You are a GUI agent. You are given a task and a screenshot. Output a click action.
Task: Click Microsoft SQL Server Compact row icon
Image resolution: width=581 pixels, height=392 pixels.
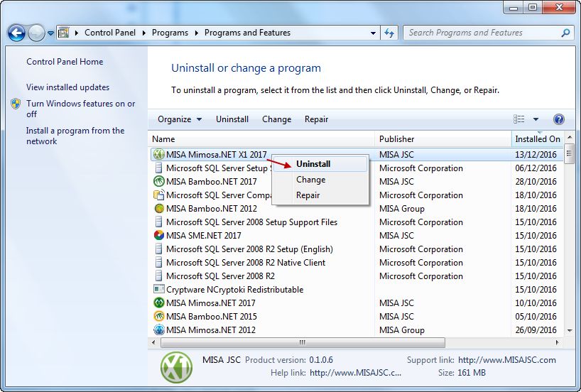(159, 195)
